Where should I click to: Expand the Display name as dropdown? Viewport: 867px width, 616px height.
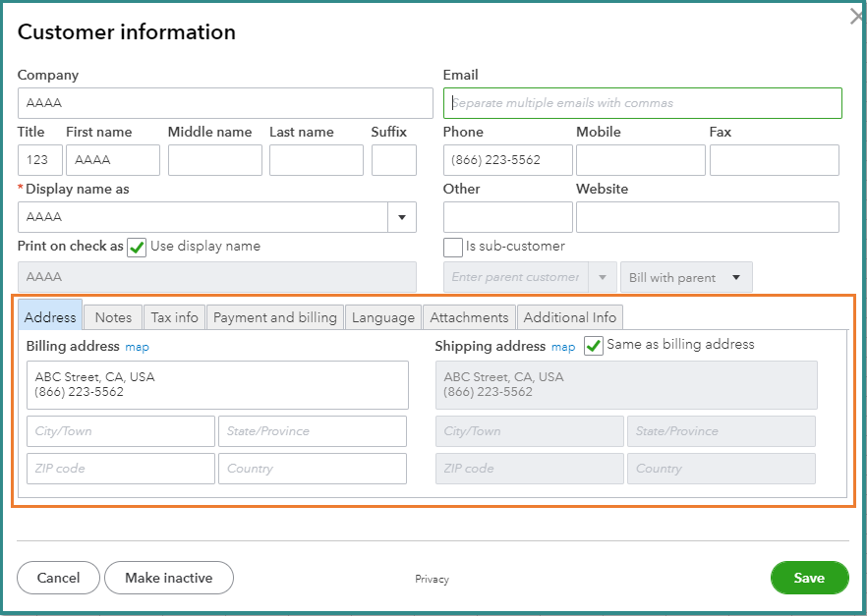coord(402,217)
